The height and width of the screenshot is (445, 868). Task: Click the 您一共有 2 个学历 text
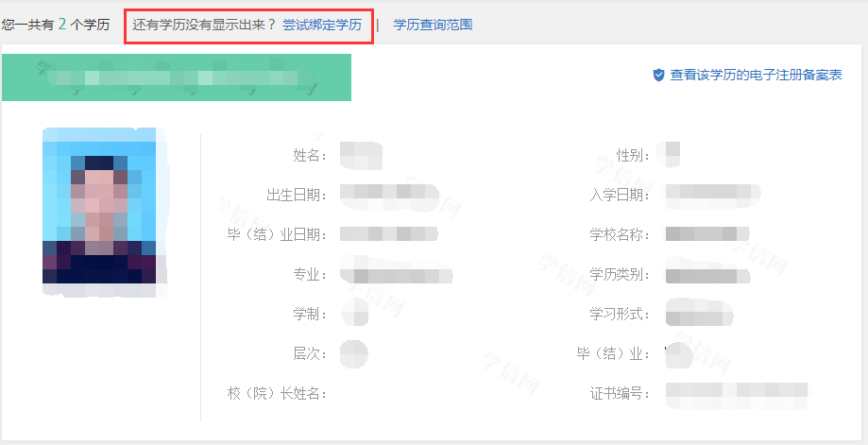click(x=55, y=25)
